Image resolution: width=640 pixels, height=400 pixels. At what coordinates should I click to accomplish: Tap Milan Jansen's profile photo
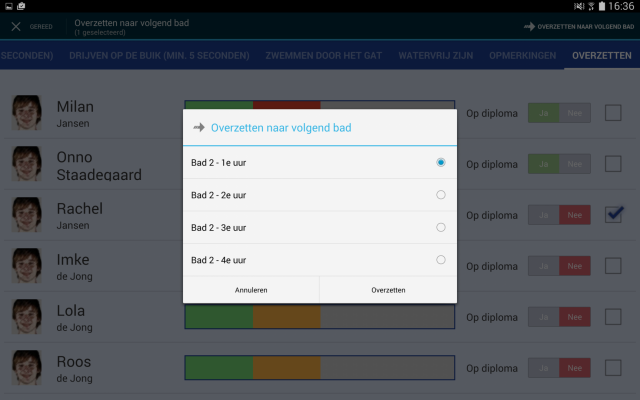point(26,113)
